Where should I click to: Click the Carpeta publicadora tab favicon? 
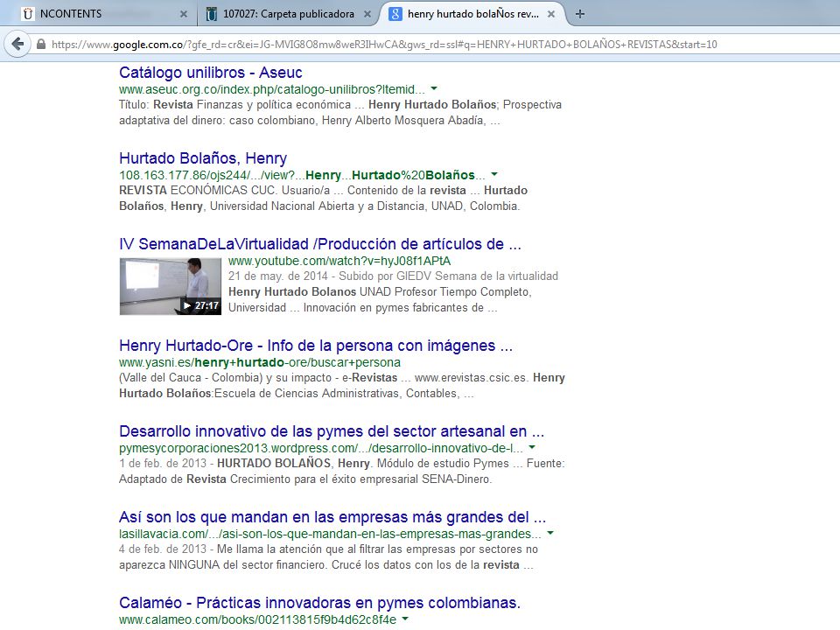[x=212, y=14]
